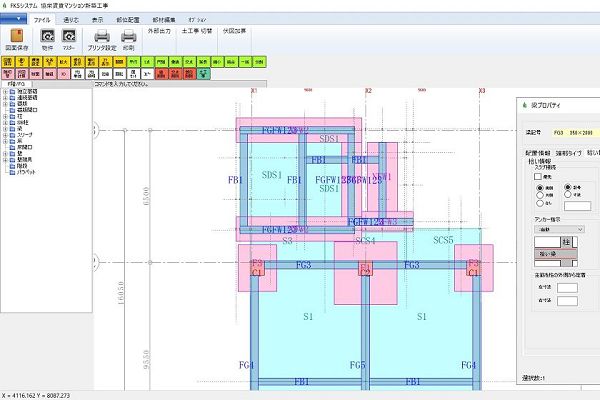Open the 物件 property settings icon
The image size is (600, 400).
click(47, 36)
